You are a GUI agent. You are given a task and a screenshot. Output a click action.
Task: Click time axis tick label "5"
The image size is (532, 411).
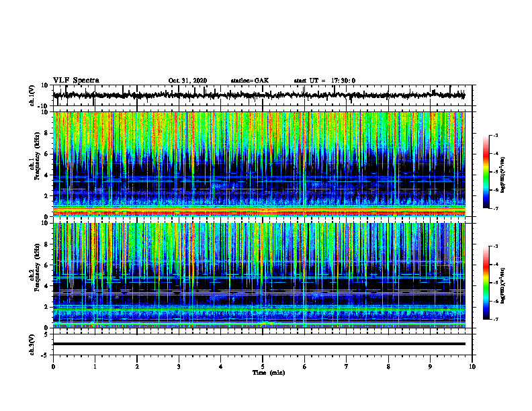pyautogui.click(x=263, y=367)
